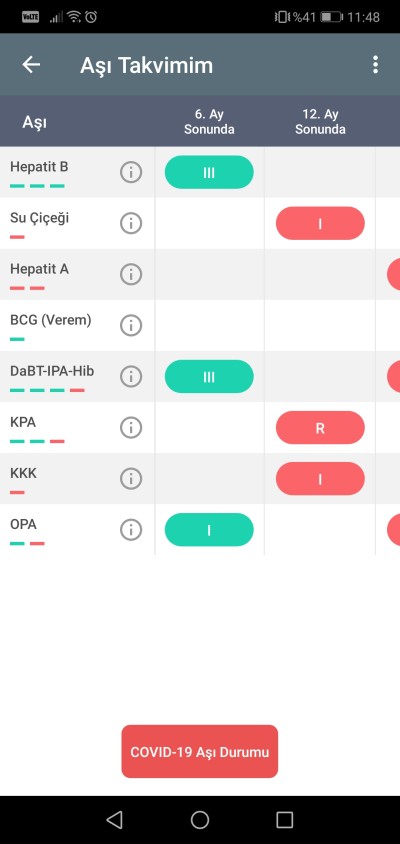Show info for BCG (Verem) vaccine
This screenshot has height=844, width=400.
(x=130, y=325)
